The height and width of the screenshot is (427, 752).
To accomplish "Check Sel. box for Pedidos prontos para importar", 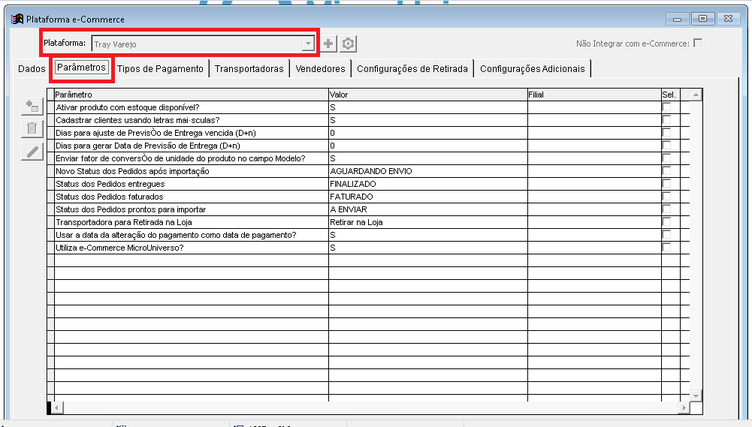I will [x=667, y=209].
